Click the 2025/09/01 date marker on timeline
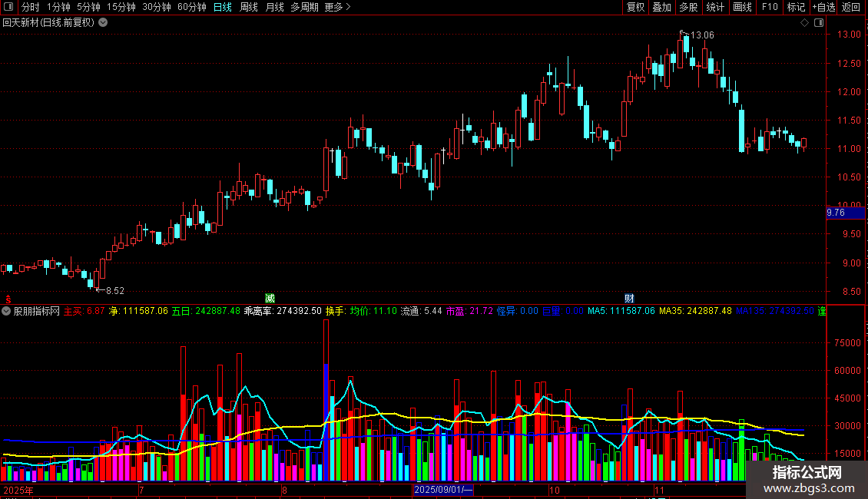The width and height of the screenshot is (868, 499). coord(443,490)
